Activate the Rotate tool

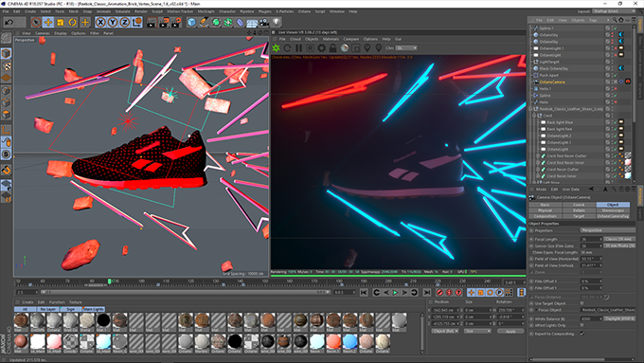(x=73, y=22)
